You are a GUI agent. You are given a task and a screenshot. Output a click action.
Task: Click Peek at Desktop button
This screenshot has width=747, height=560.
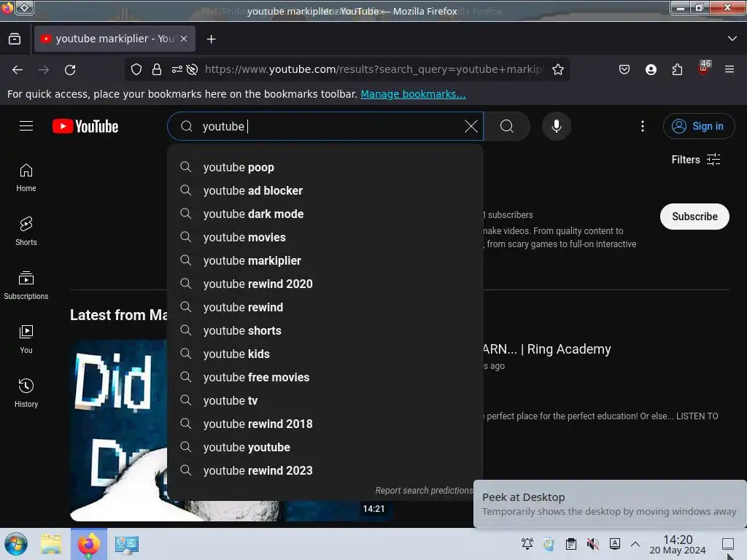click(x=727, y=544)
